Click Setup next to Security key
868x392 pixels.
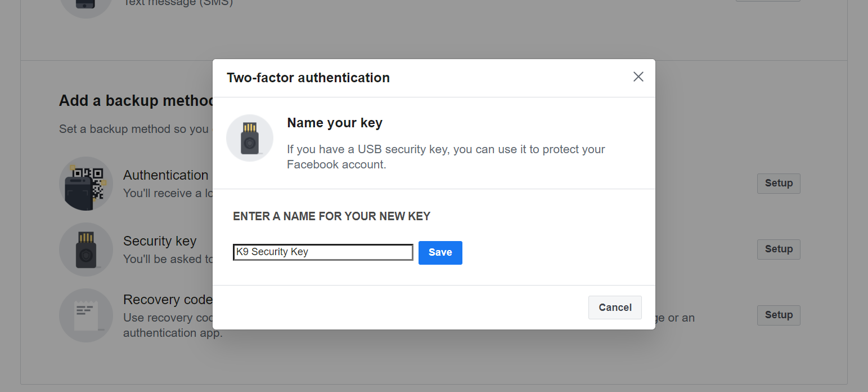[x=779, y=250]
